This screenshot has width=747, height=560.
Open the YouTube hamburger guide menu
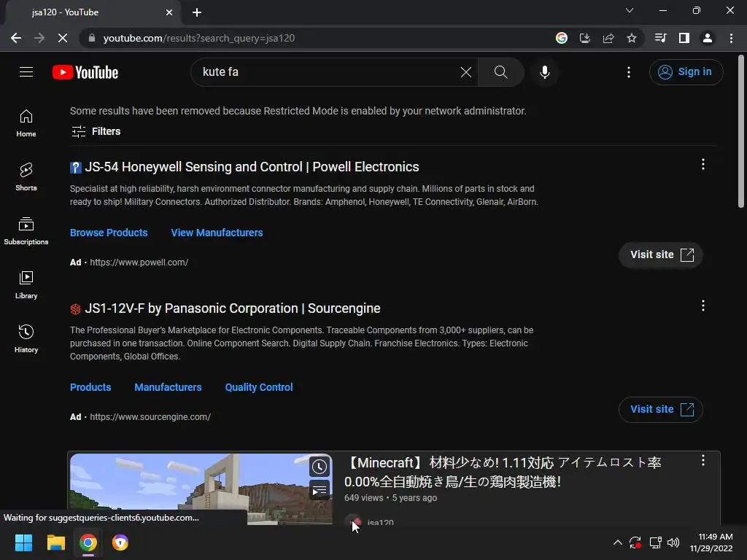(x=26, y=72)
